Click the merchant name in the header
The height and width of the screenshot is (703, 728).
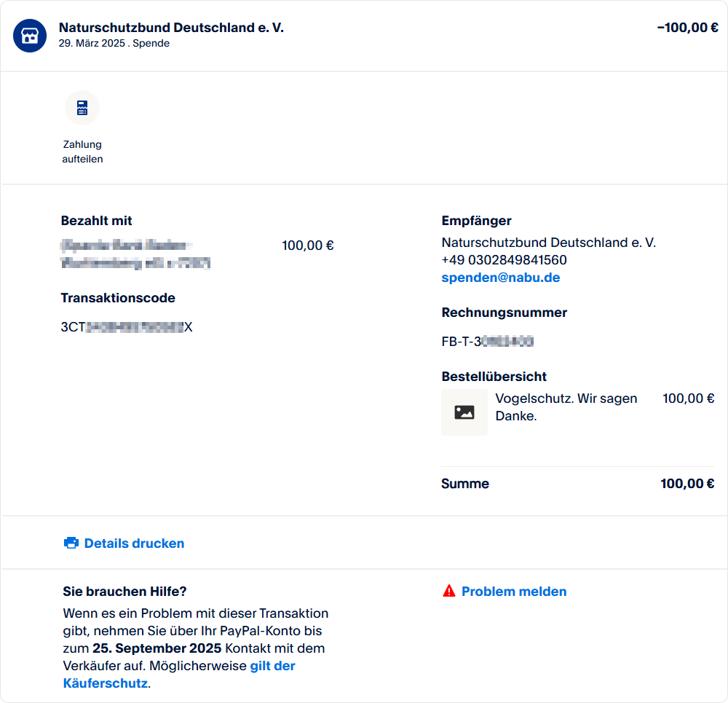(x=171, y=28)
